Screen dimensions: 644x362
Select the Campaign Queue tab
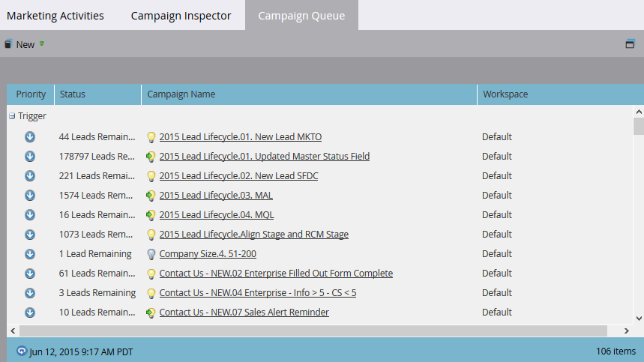[x=301, y=16]
